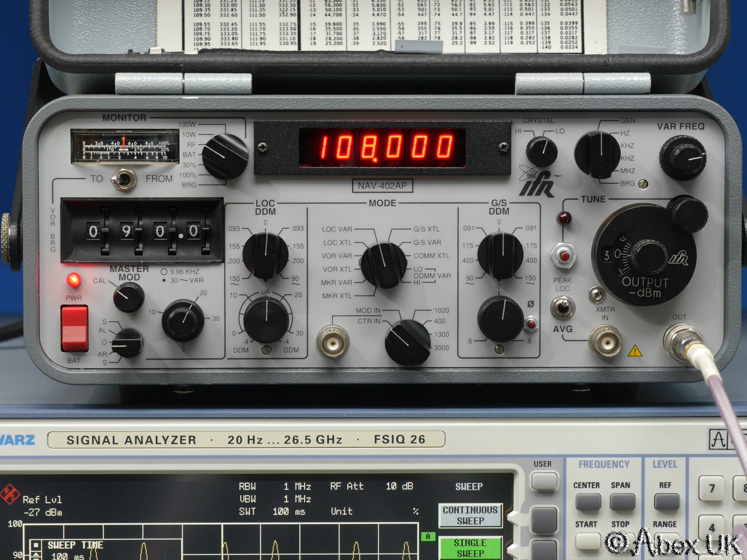Click the red 108.000 frequency display

382,146
